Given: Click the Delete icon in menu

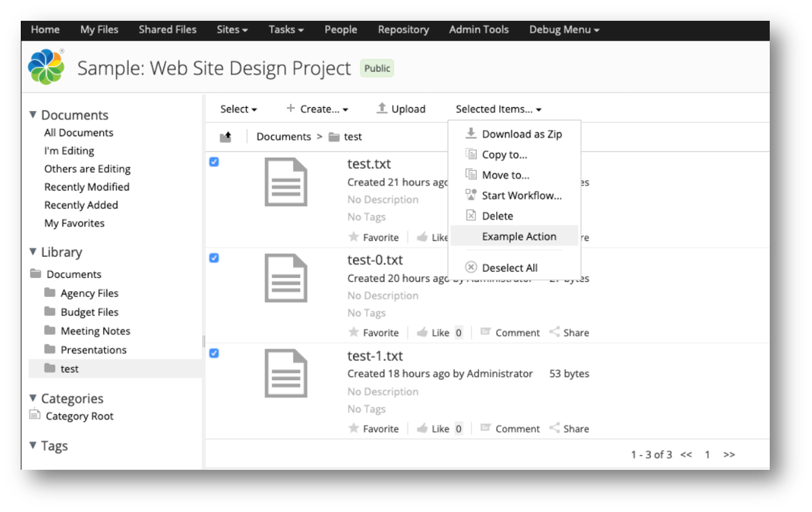Looking at the screenshot, I should tap(471, 215).
